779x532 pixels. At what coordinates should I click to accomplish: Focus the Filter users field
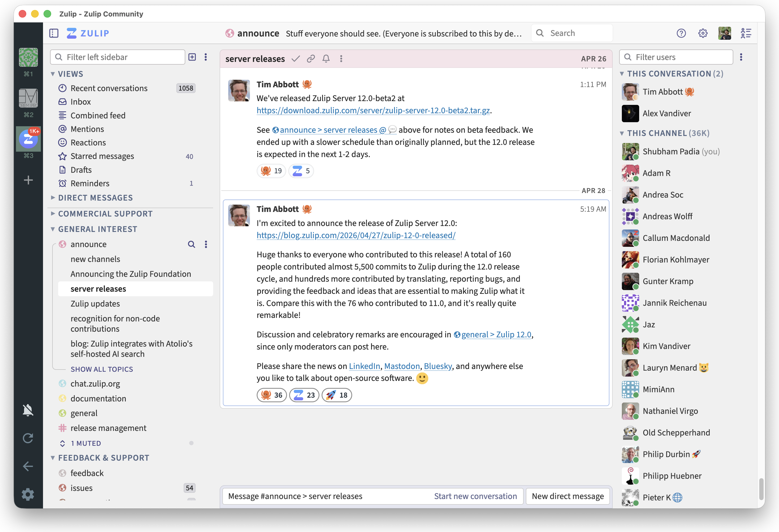coord(676,57)
